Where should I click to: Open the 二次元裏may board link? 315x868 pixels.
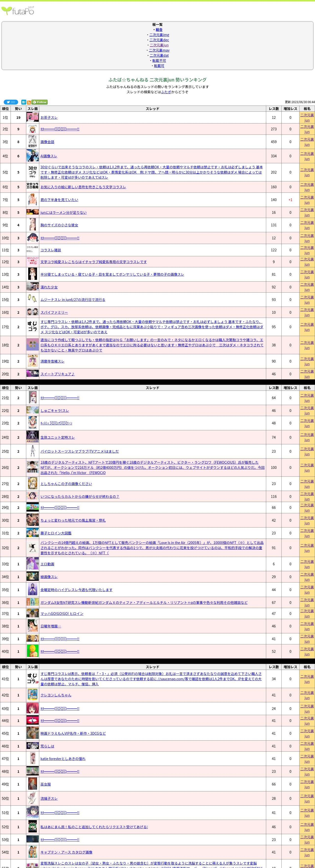(159, 50)
